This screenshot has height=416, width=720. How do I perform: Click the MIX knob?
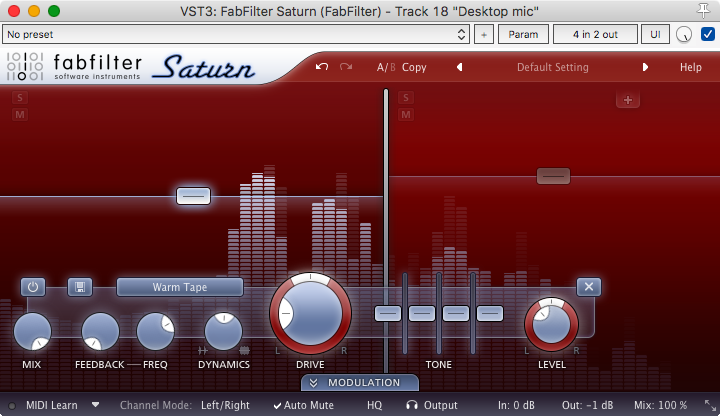(32, 332)
